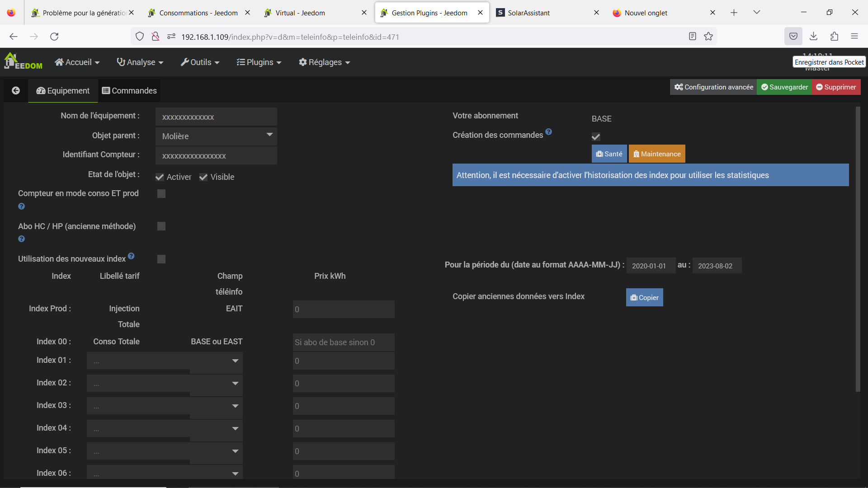
Task: Click the back arrow circle icon
Action: coord(16,91)
